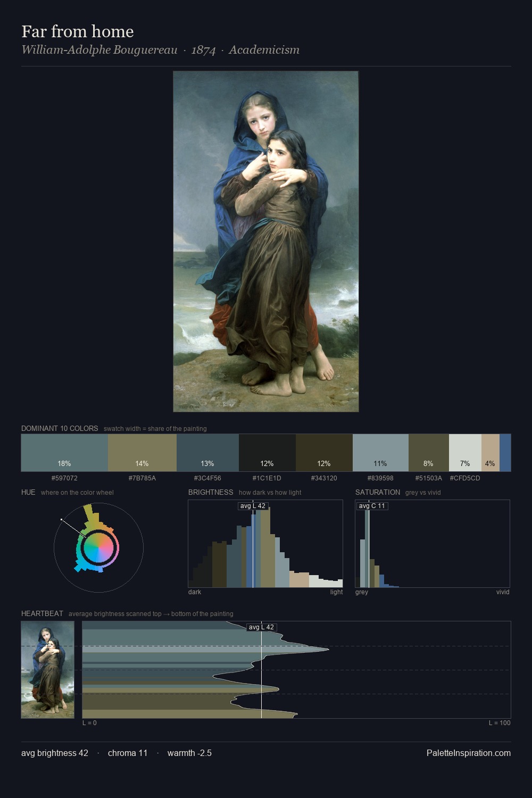Click the 'HUE' section heading
Viewport: 532px width, 798px height.
click(28, 492)
